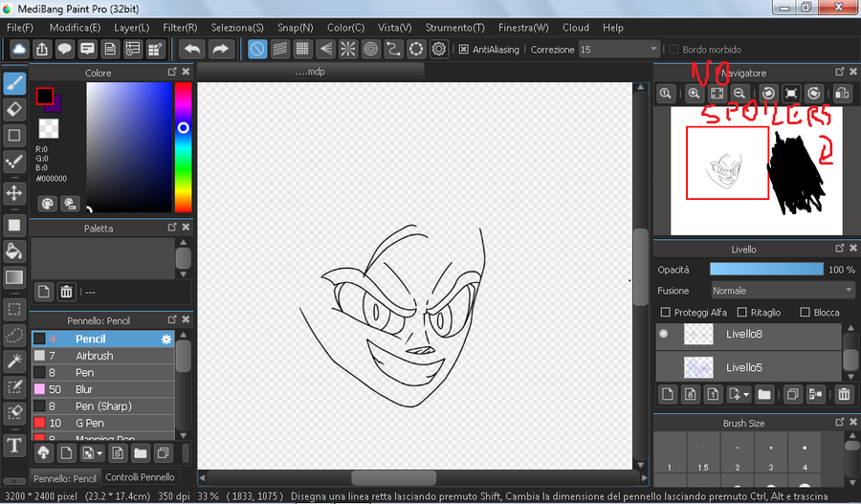Select the Brush tool in left toolbar

point(14,83)
